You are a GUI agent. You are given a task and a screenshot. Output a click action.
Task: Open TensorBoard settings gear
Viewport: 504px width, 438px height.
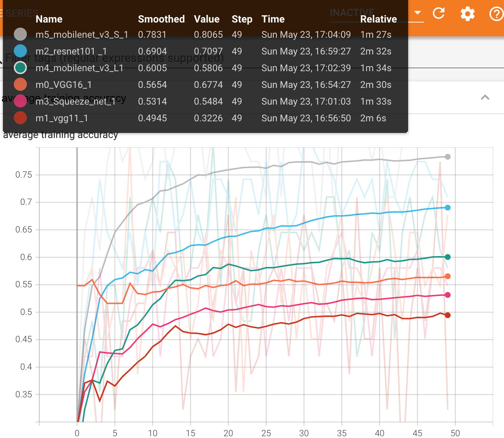tap(468, 14)
